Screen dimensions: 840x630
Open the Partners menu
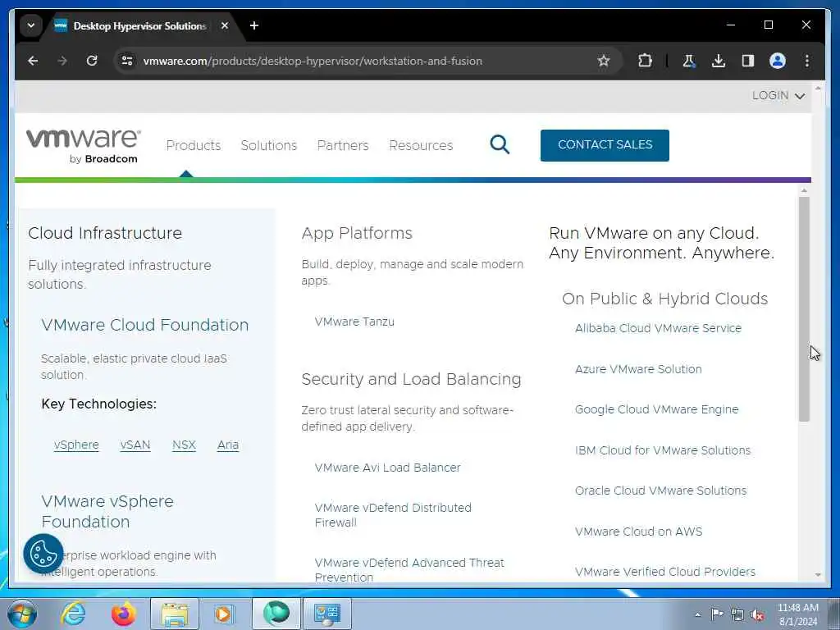click(343, 145)
